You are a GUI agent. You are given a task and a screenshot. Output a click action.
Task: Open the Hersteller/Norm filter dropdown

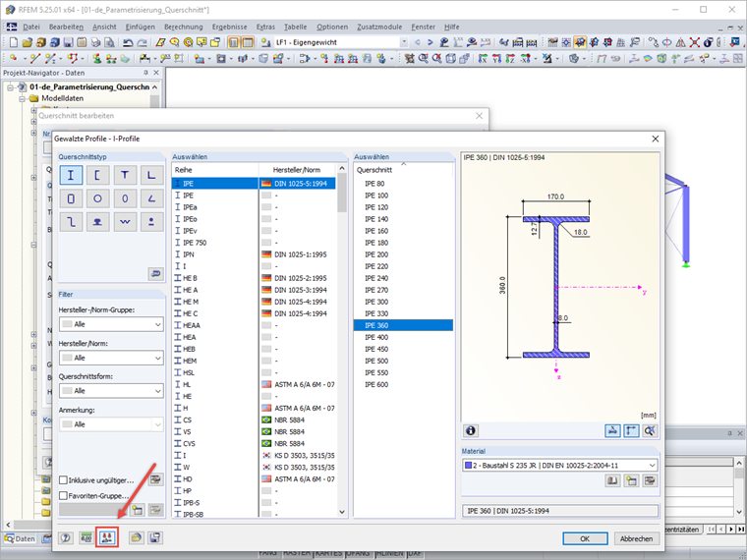111,358
